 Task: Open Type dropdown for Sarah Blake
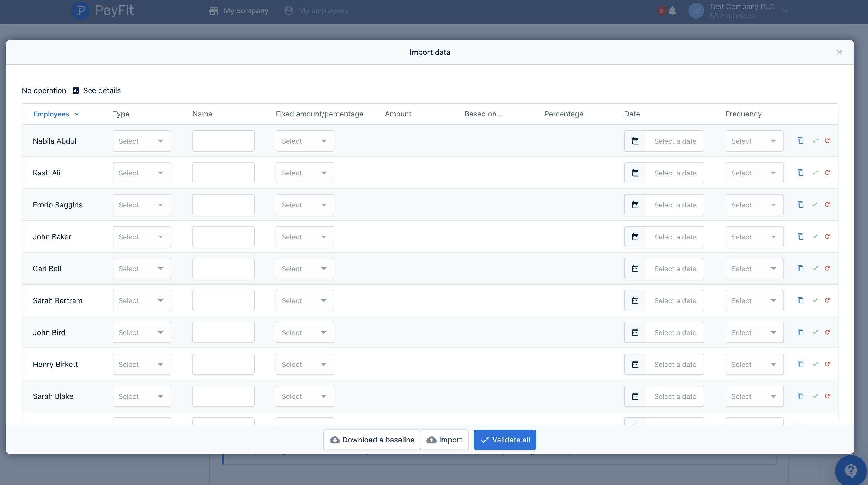click(141, 396)
